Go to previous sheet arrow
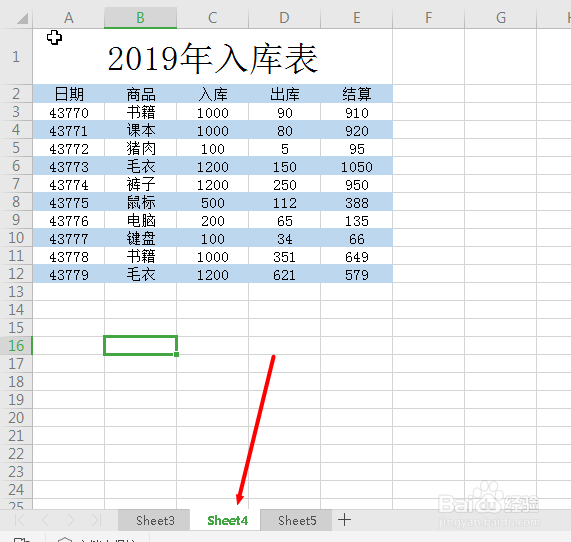Viewport: 571px width, 542px height. [45, 520]
